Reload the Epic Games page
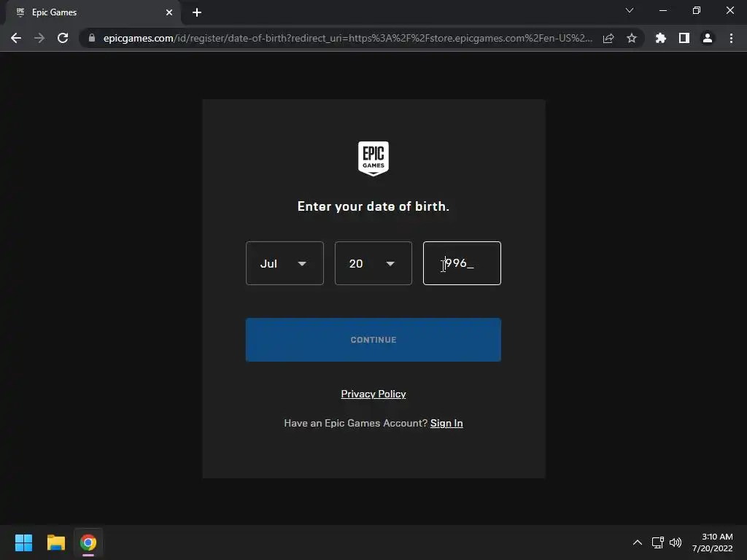Image resolution: width=747 pixels, height=560 pixels. click(63, 38)
